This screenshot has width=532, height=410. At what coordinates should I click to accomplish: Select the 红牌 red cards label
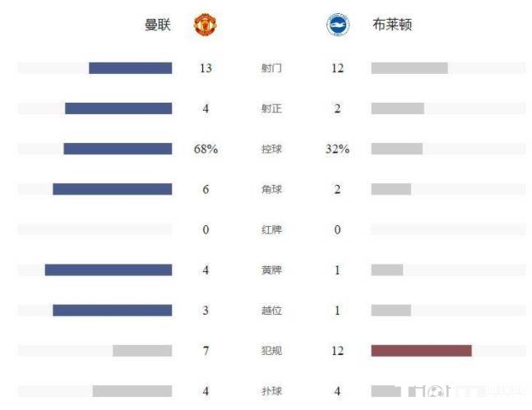pyautogui.click(x=271, y=229)
